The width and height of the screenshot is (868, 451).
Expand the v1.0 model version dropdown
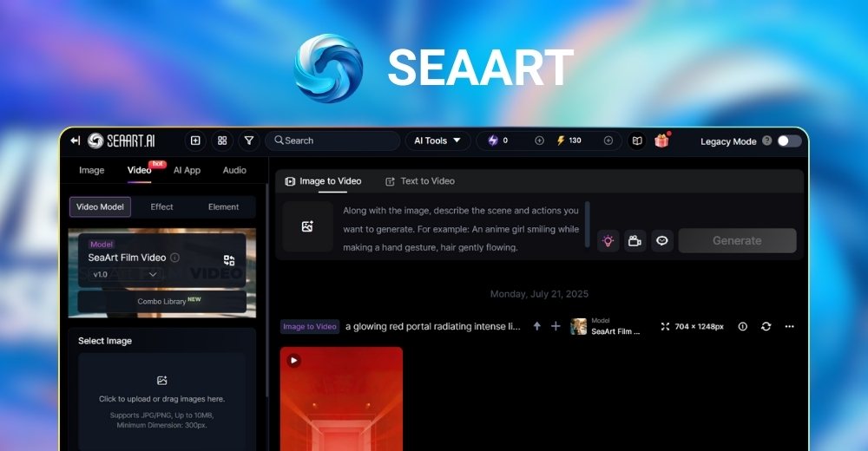[x=126, y=274]
